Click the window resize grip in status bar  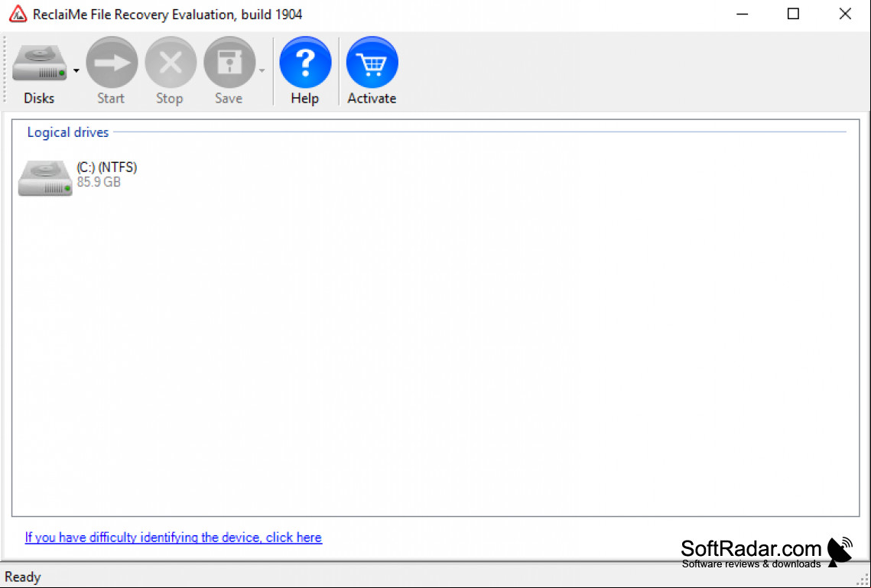point(863,580)
